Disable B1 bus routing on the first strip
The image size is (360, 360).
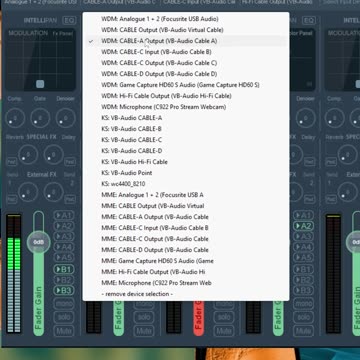64,269
